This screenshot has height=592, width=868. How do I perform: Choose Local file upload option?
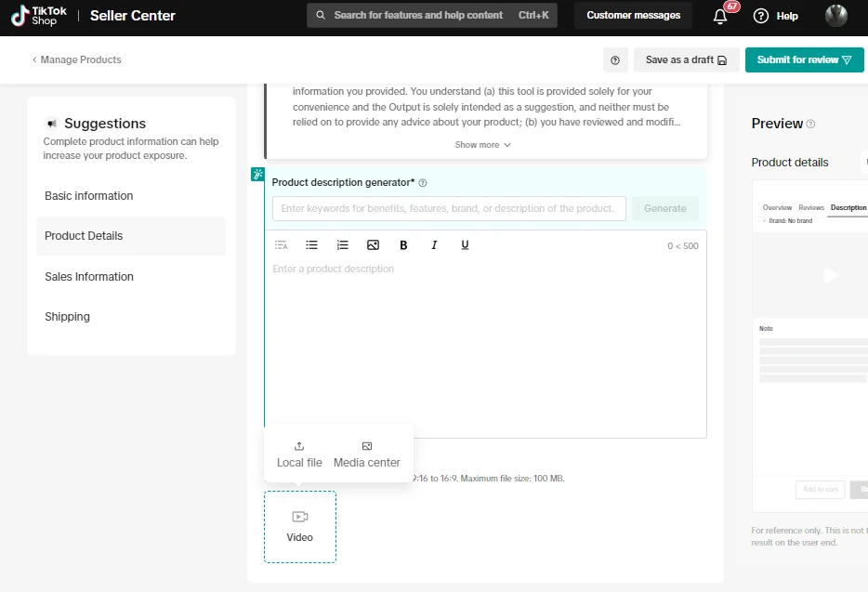pyautogui.click(x=299, y=454)
